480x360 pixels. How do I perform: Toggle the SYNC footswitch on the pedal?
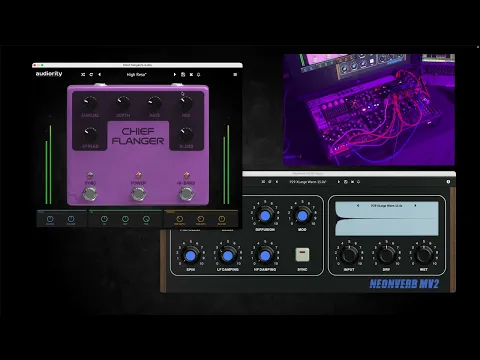coord(90,194)
